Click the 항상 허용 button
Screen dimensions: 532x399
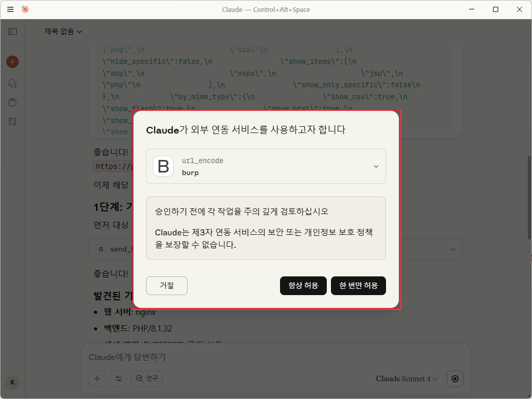pyautogui.click(x=303, y=286)
